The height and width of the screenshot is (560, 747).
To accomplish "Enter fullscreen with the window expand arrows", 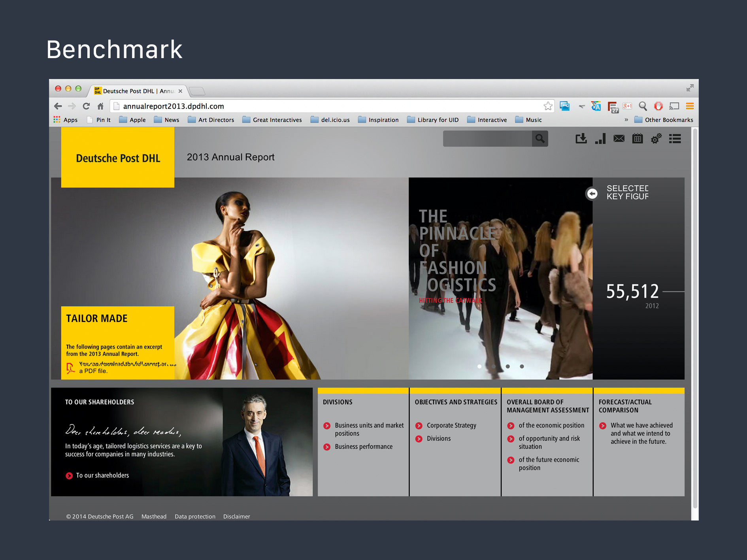I will (690, 88).
